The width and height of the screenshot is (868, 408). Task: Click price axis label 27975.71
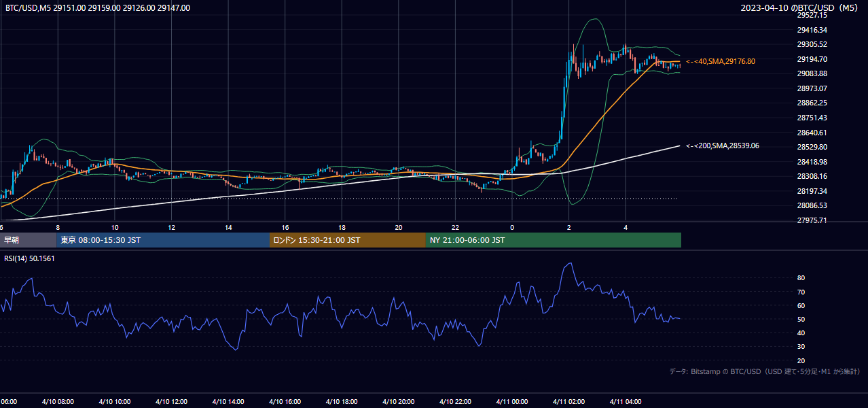click(812, 220)
